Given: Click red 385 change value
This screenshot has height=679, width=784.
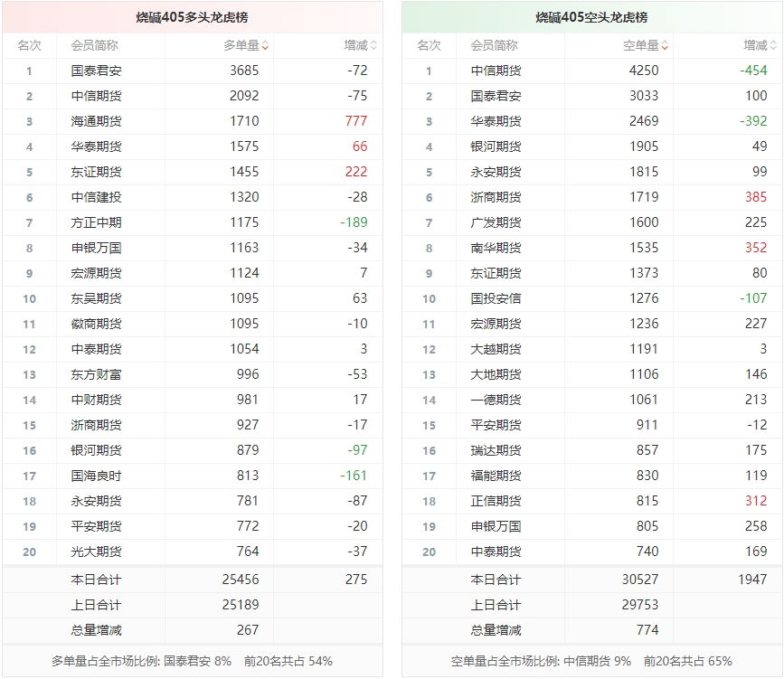Looking at the screenshot, I should point(756,197).
